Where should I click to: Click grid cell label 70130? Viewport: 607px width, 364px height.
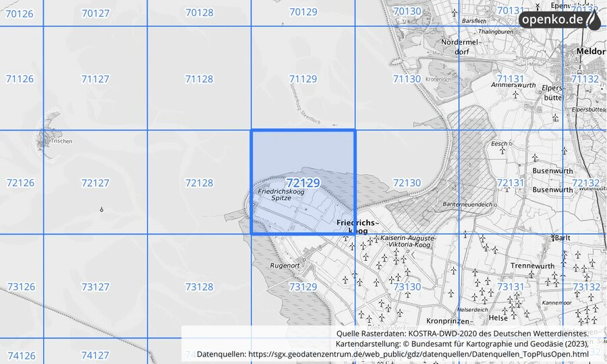click(x=407, y=11)
